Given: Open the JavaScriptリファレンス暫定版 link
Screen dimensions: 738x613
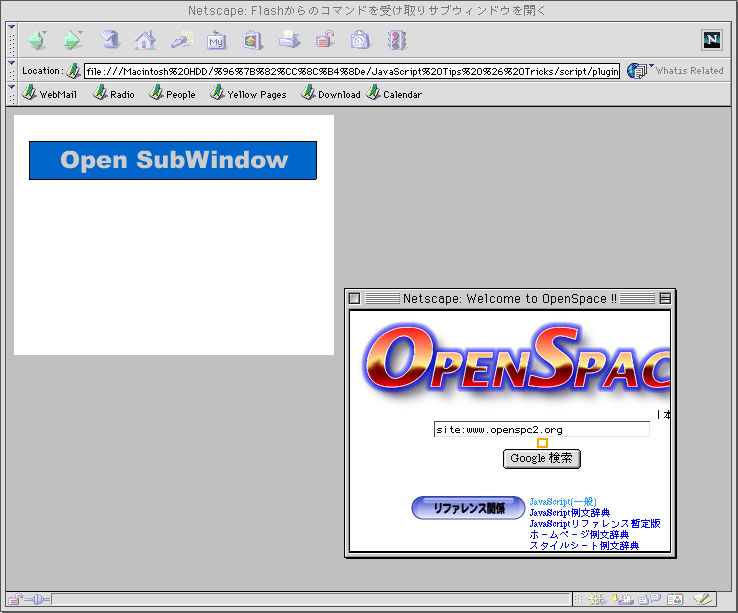Looking at the screenshot, I should pyautogui.click(x=595, y=523).
